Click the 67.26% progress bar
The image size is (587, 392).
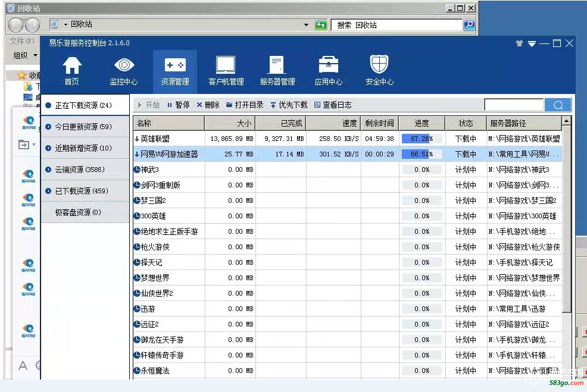point(422,139)
